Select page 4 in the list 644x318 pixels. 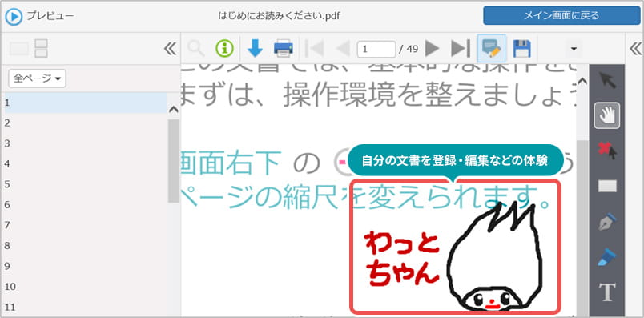(86, 164)
